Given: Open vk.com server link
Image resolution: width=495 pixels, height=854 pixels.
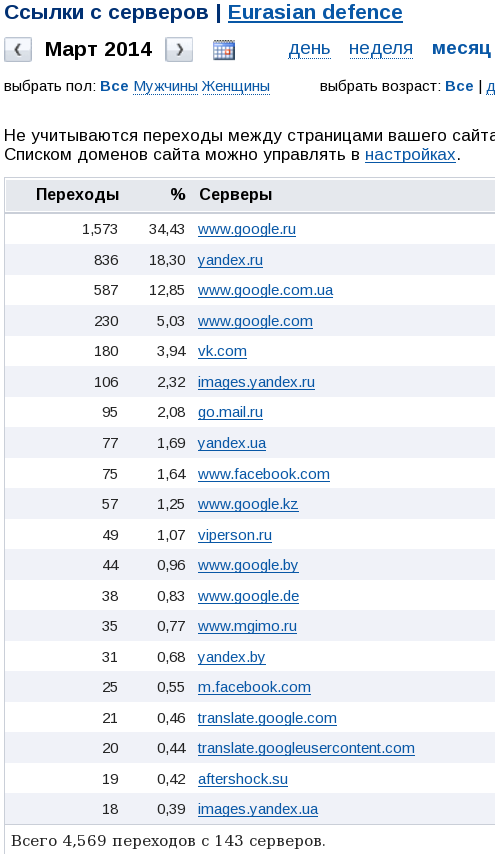Looking at the screenshot, I should (222, 351).
